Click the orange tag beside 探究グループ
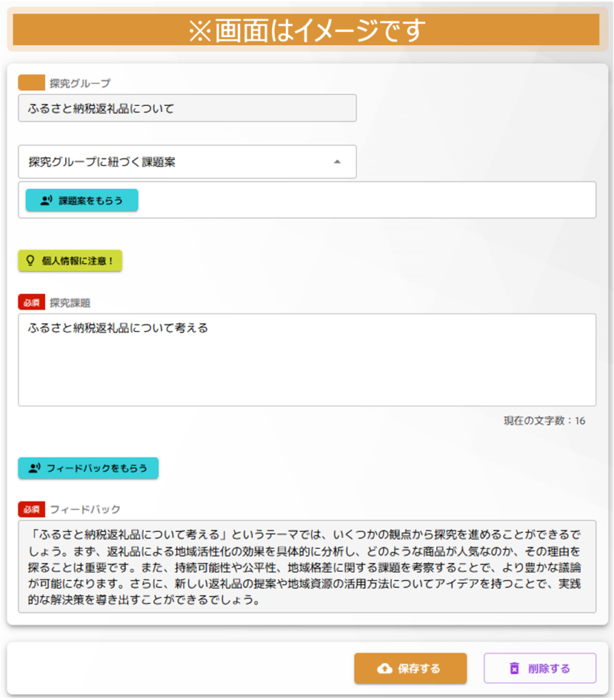614x700 pixels. [x=31, y=83]
